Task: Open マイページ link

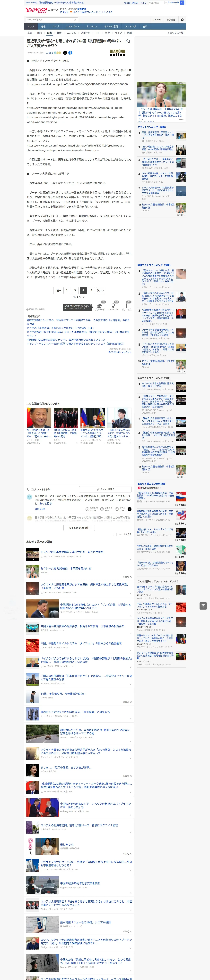Action: click(157, 20)
